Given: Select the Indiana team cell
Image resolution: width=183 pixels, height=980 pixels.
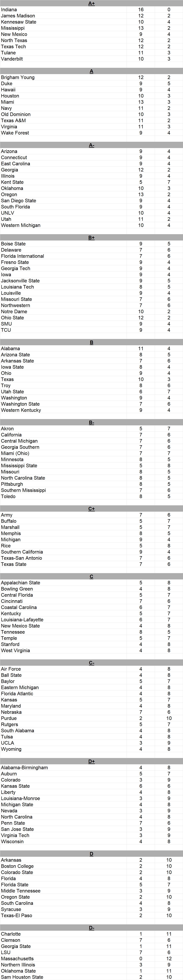Looking at the screenshot, I should 9,10.
